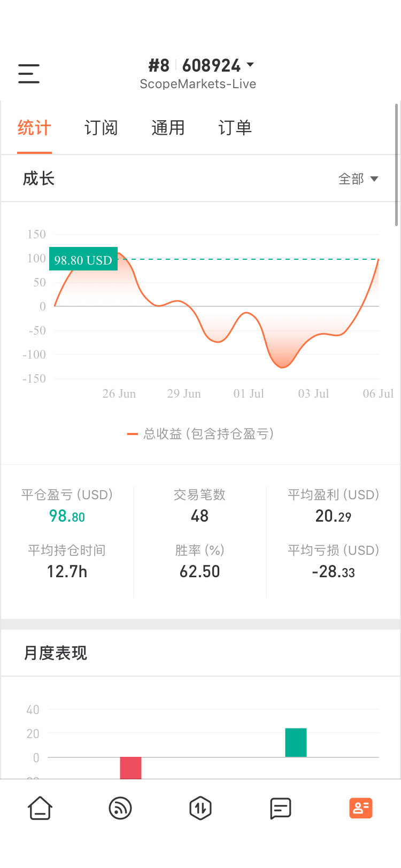Switch to the 订单 tab

click(x=235, y=128)
